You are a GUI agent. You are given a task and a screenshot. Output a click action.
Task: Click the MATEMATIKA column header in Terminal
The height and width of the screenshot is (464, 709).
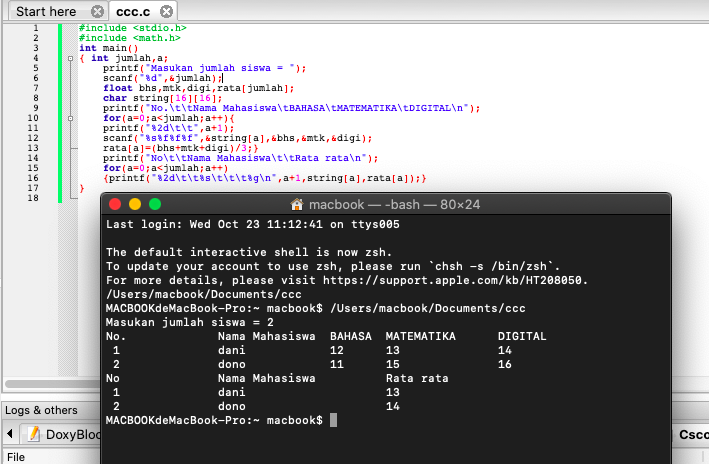pyautogui.click(x=421, y=336)
